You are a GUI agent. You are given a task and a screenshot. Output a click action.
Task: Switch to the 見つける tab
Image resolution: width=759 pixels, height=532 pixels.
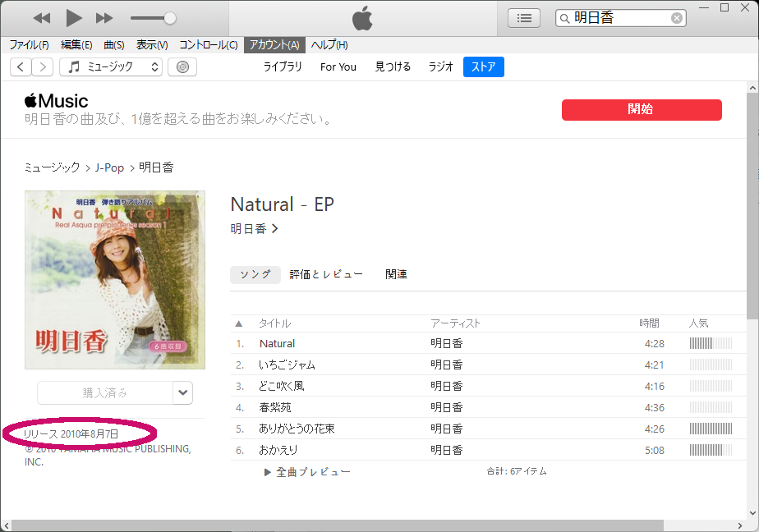pos(393,66)
